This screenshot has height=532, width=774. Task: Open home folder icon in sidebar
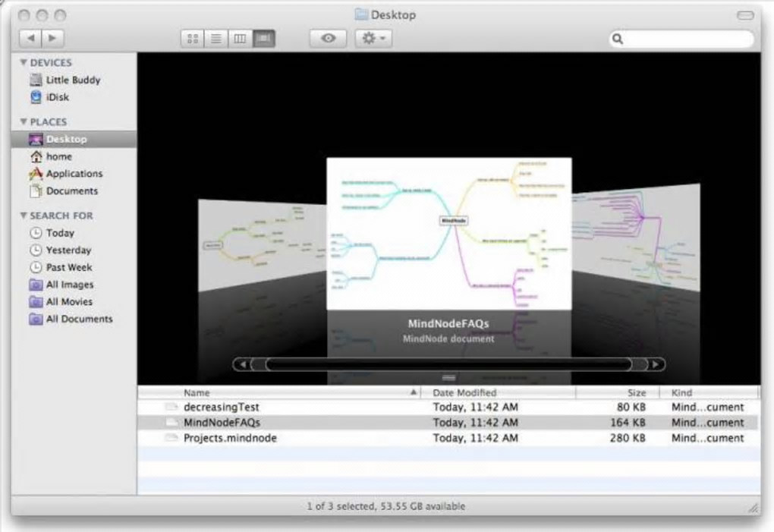pos(36,156)
